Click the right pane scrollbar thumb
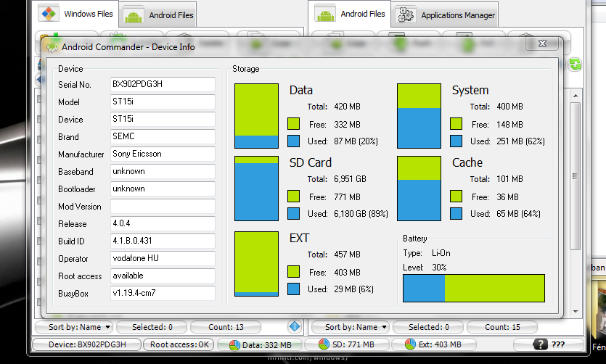The height and width of the screenshot is (364, 606). 576,176
